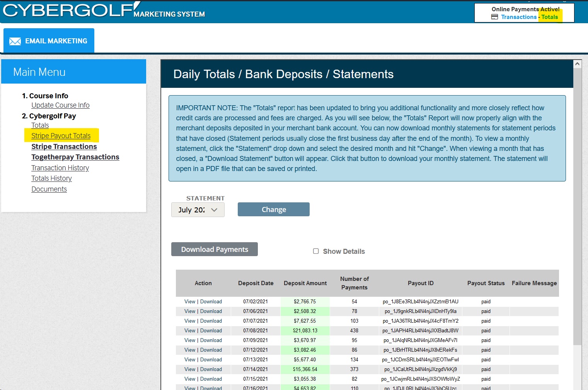Click the $21,083.13 deposit amount cell
The height and width of the screenshot is (390, 588).
305,330
